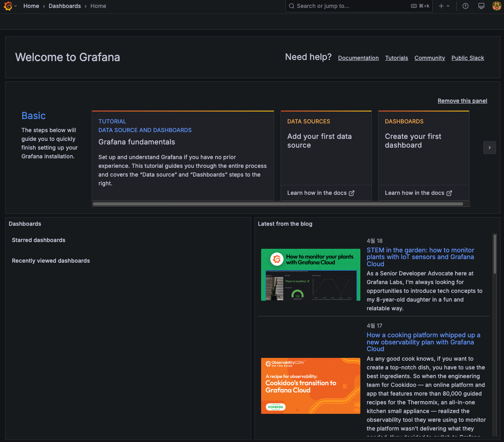Image resolution: width=504 pixels, height=442 pixels.
Task: Click the Basic heading
Action: [x=34, y=115]
